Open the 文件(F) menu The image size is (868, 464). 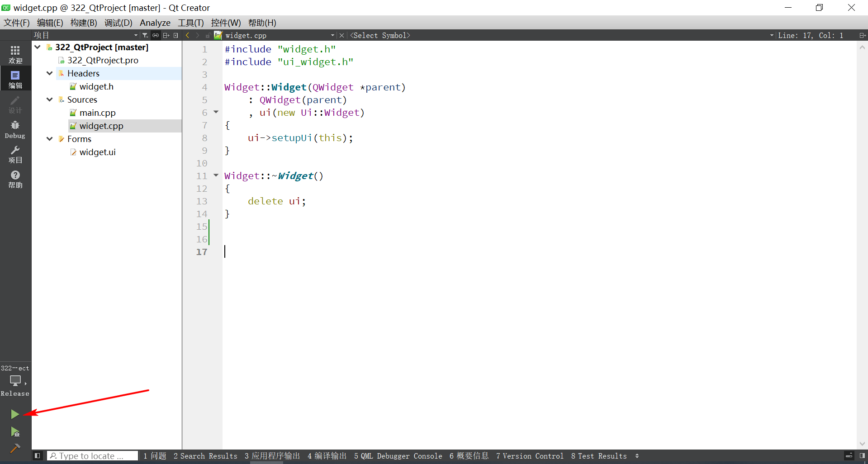(17, 23)
